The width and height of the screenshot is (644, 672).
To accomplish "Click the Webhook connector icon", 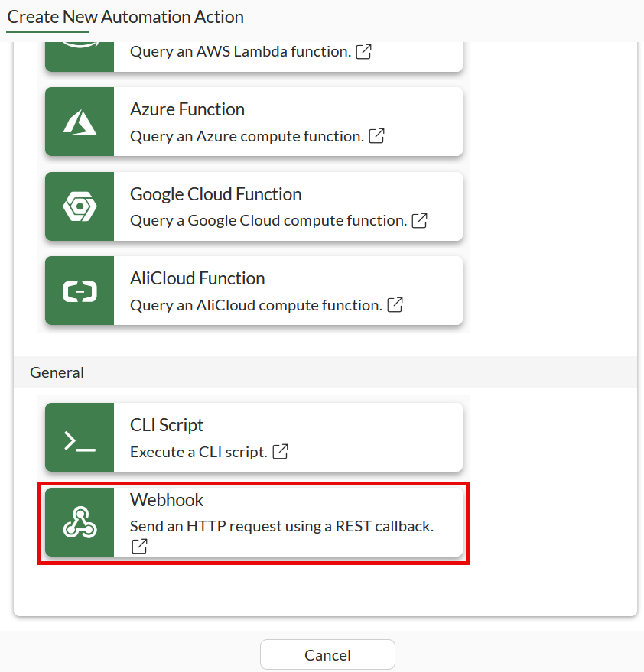I will coord(80,523).
